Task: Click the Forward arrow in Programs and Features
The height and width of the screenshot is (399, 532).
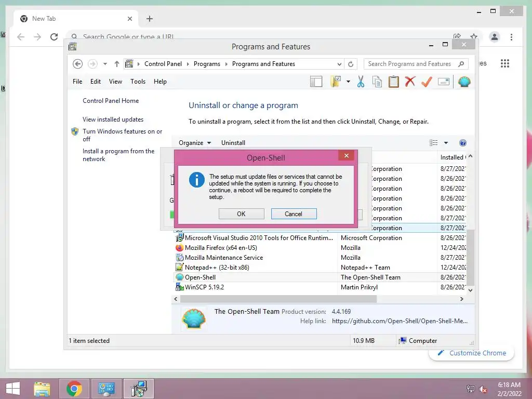Action: pyautogui.click(x=92, y=64)
